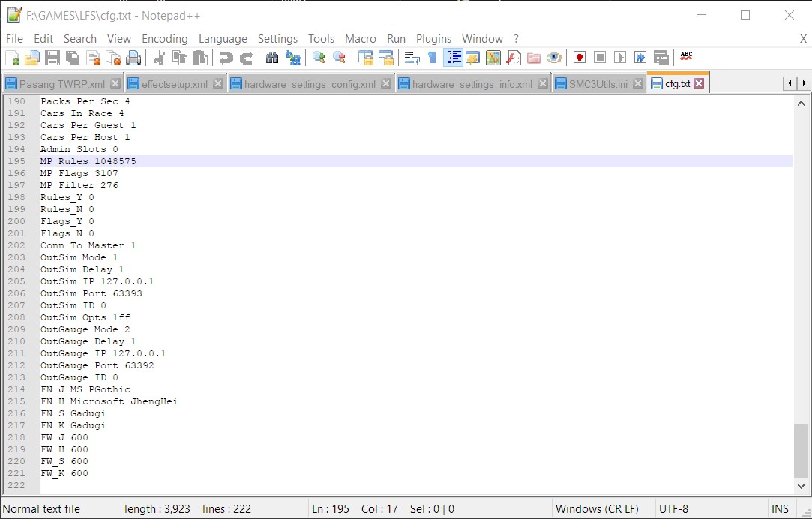Viewport: 812px width, 519px height.
Task: Toggle Word wrap in the toolbar
Action: (x=412, y=58)
